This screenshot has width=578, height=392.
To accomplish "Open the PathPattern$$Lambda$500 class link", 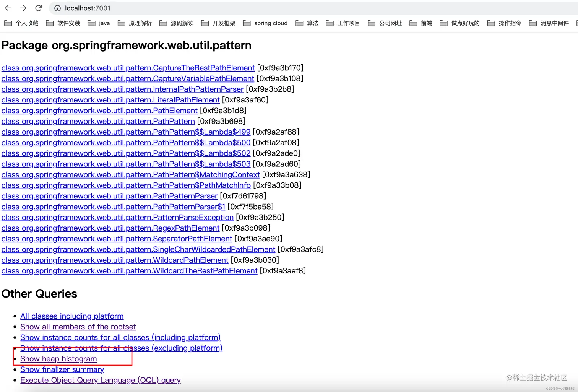I will coord(126,143).
